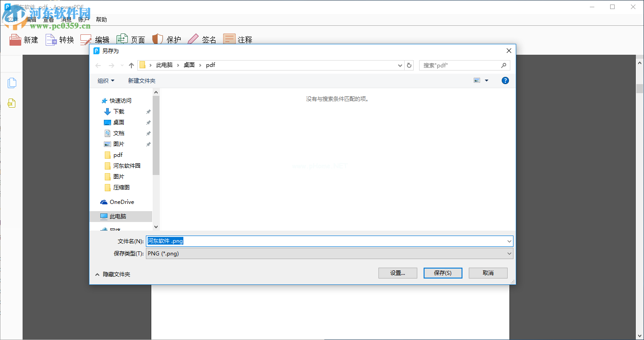Go back in the Save As dialog
Image resolution: width=644 pixels, height=340 pixels.
click(x=98, y=66)
